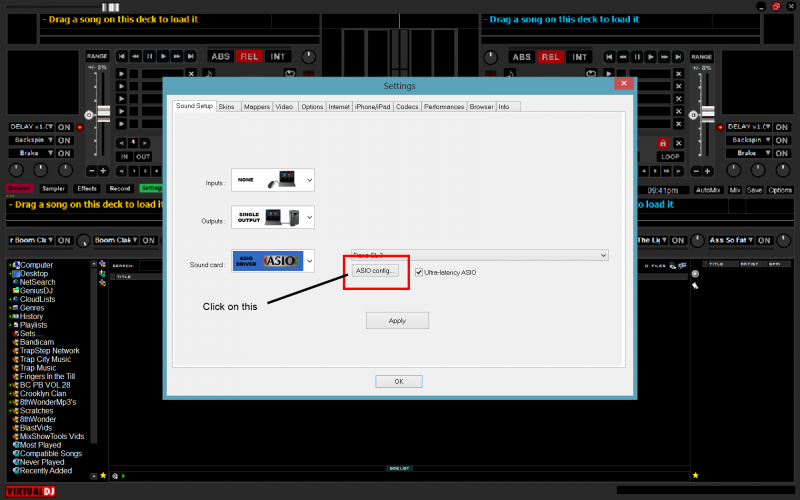
Task: Click the left deck pitch plus button
Action: click(104, 171)
